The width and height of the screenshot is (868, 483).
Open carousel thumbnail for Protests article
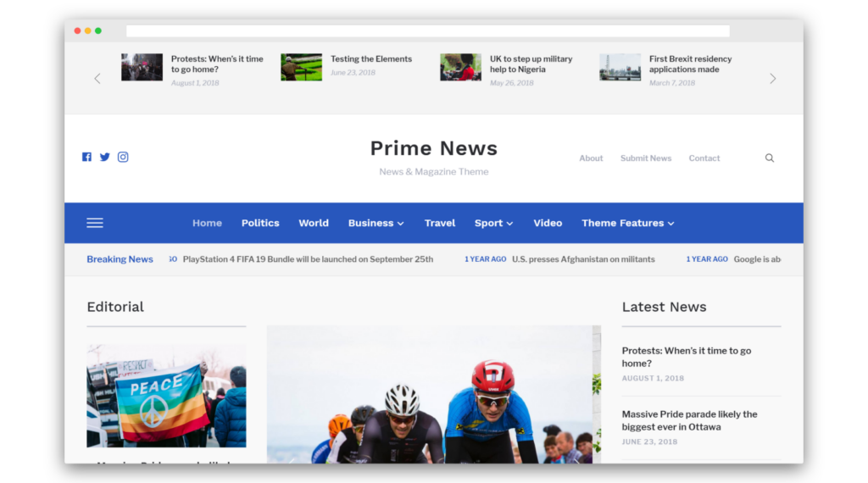[142, 67]
